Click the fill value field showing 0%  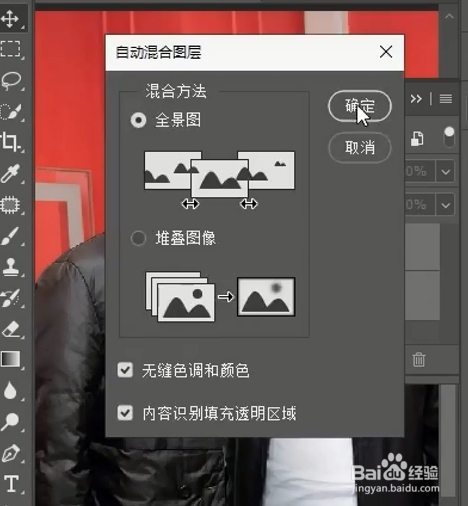coord(419,205)
